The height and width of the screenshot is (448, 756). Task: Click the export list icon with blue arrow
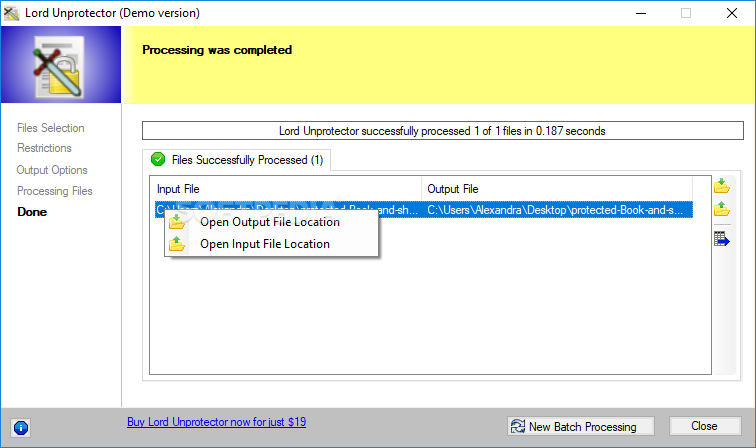(x=722, y=239)
